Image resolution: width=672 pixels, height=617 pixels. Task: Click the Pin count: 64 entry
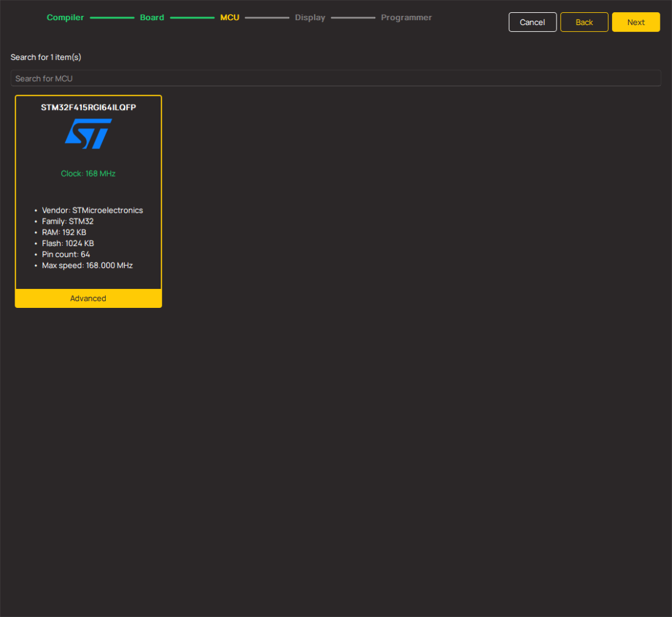pos(66,254)
